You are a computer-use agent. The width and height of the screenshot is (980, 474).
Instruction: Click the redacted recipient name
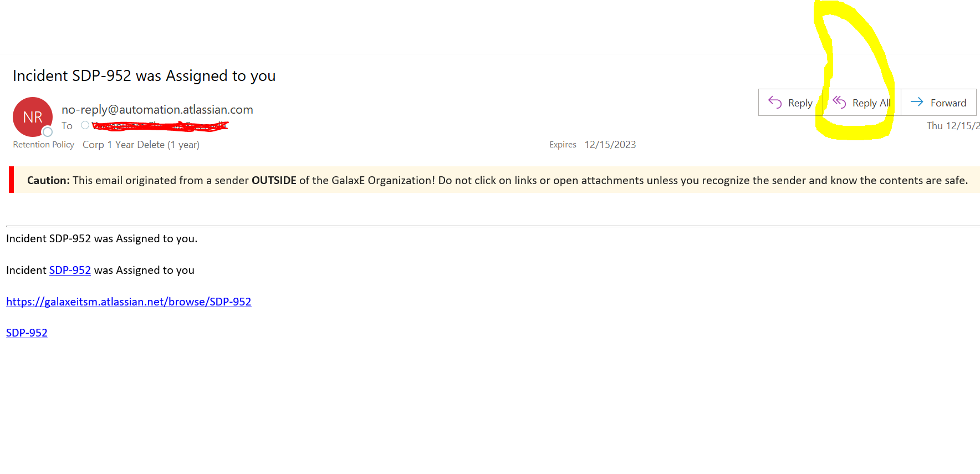160,126
